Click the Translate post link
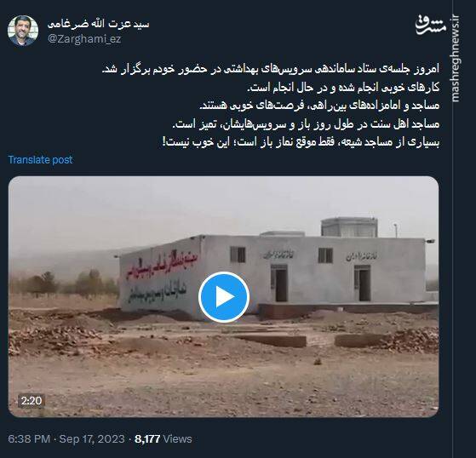 pyautogui.click(x=40, y=160)
